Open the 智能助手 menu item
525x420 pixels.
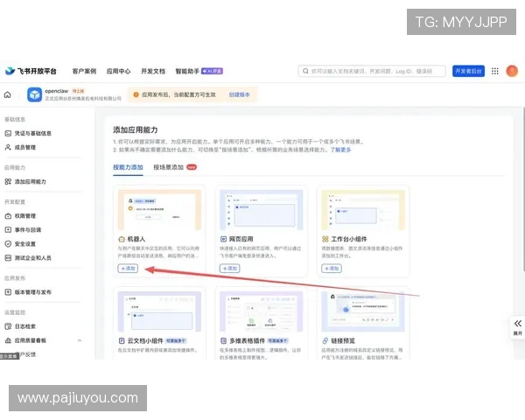[187, 71]
